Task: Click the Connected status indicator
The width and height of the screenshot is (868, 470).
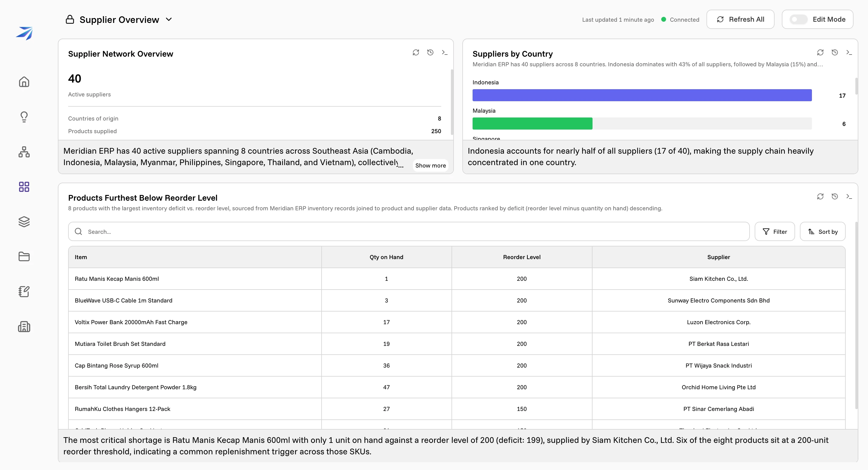Action: coord(680,20)
